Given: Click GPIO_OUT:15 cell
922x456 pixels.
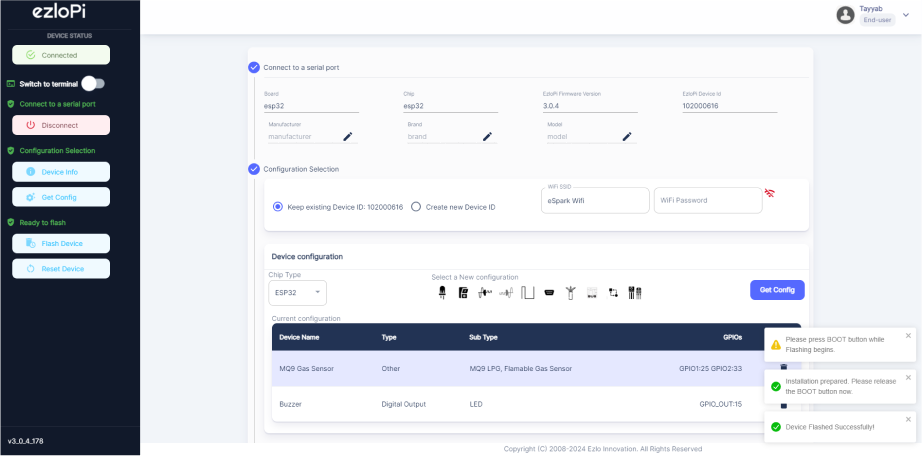Looking at the screenshot, I should [720, 404].
